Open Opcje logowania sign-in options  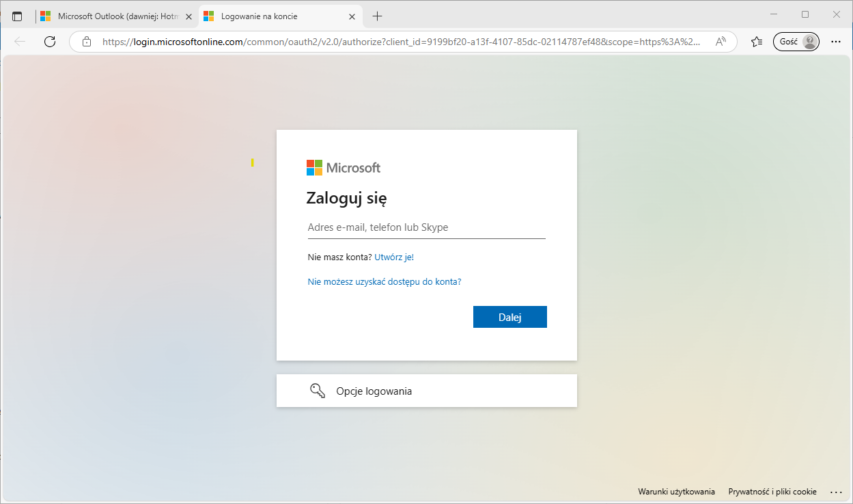(427, 391)
